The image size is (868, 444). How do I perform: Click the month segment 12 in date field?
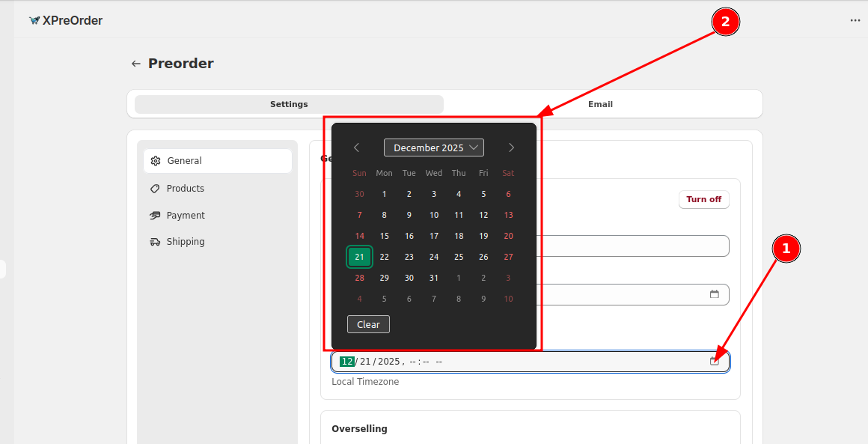pyautogui.click(x=347, y=362)
